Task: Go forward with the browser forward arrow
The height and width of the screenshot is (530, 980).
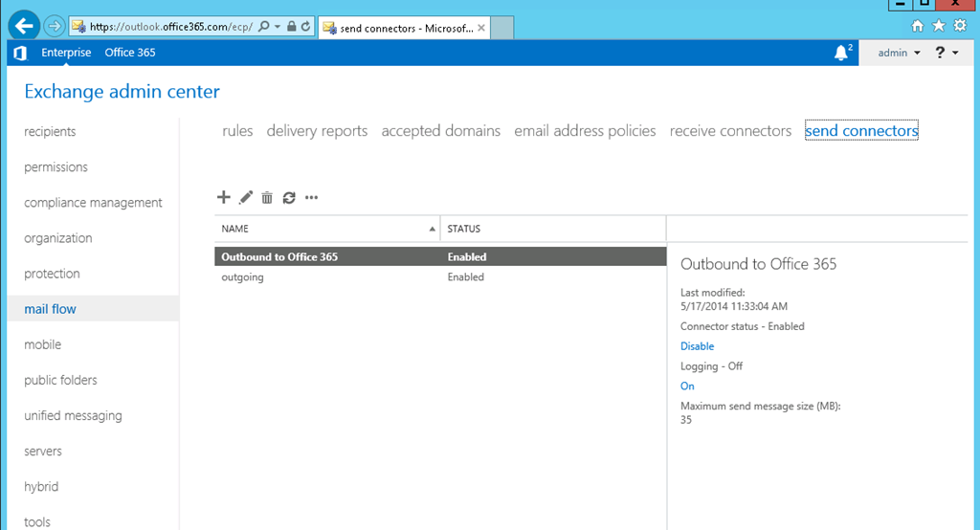Action: coord(55,26)
